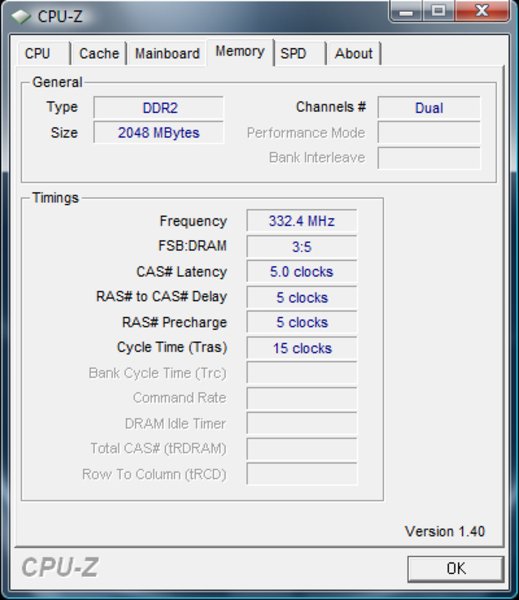Click the empty Row To Column field
Screen dimensions: 519x600
pyautogui.click(x=302, y=474)
